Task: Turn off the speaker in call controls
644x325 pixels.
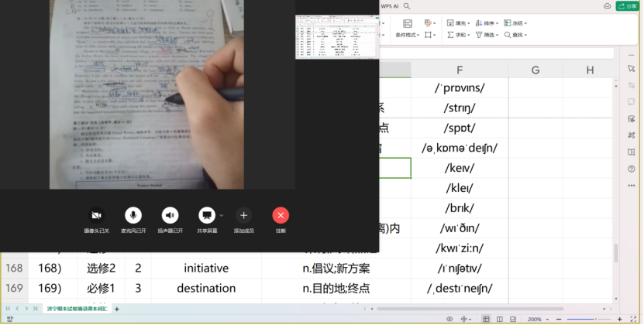Action: [x=170, y=215]
